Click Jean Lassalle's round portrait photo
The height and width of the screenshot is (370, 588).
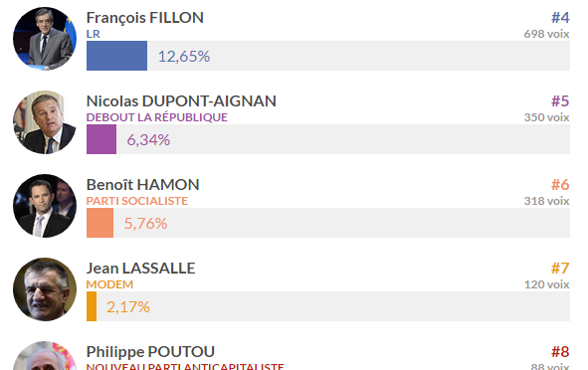45,289
